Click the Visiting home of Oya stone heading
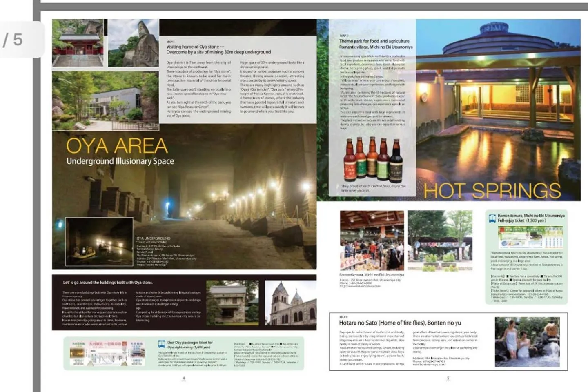The width and height of the screenshot is (588, 392). click(x=195, y=47)
